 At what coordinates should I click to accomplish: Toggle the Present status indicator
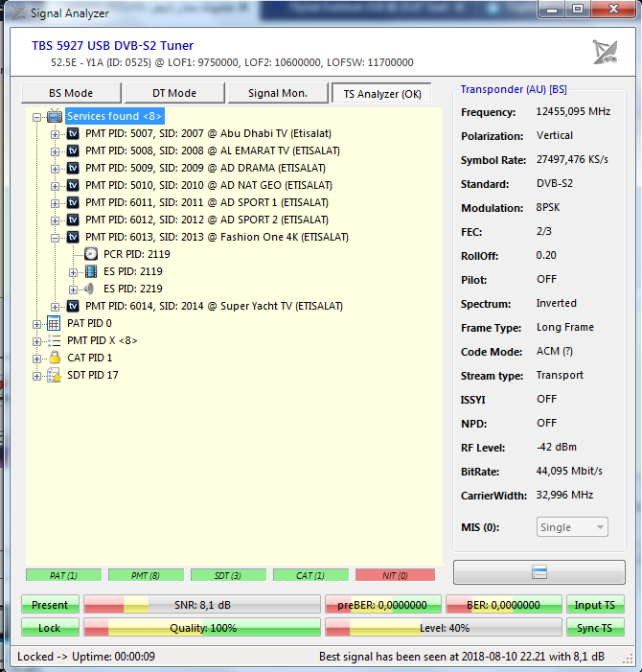coord(50,605)
